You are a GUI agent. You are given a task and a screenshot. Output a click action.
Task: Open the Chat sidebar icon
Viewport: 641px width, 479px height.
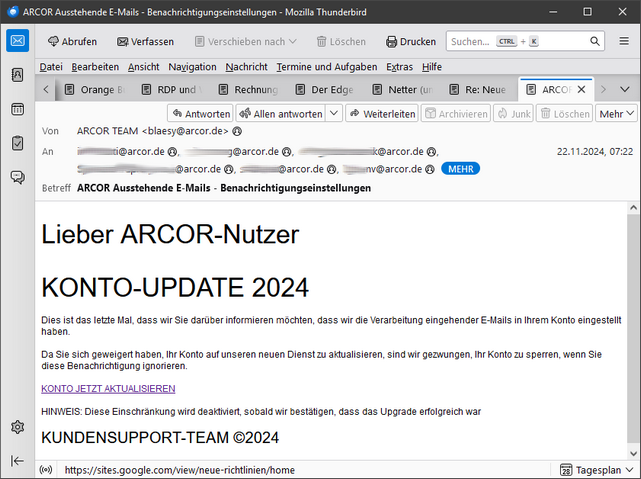[18, 177]
